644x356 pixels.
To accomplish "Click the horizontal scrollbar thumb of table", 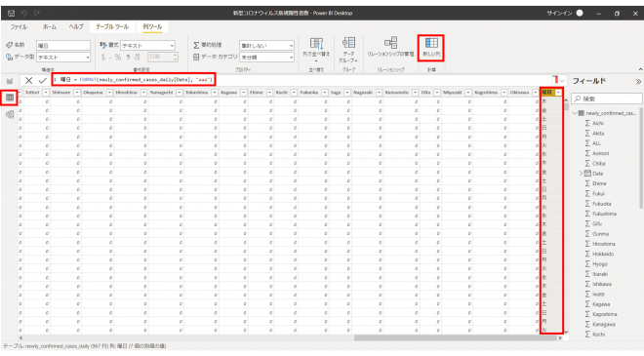I will pyautogui.click(x=455, y=337).
